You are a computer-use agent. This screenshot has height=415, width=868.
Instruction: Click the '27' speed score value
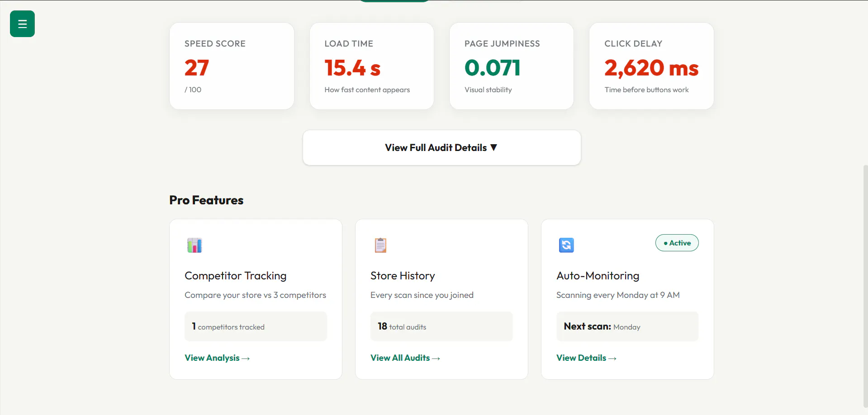click(196, 68)
